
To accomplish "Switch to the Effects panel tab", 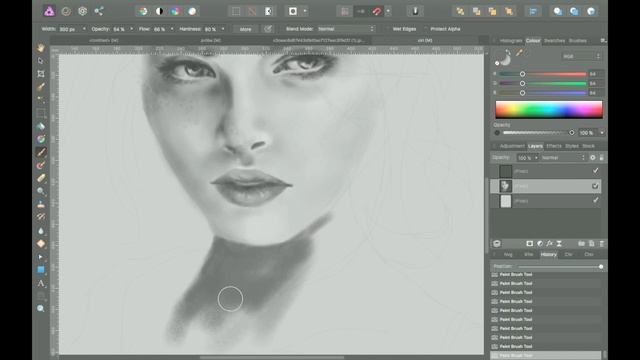I will [554, 146].
